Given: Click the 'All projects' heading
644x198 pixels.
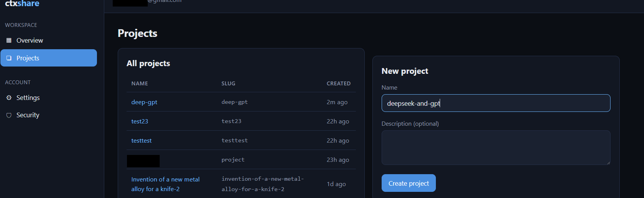Looking at the screenshot, I should [x=148, y=63].
